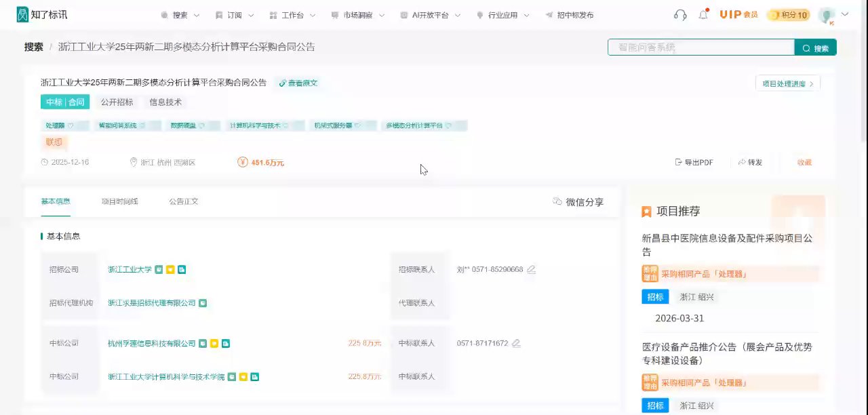868x415 pixels.
Task: Expand the 行业应用 dropdown menu
Action: click(x=527, y=15)
